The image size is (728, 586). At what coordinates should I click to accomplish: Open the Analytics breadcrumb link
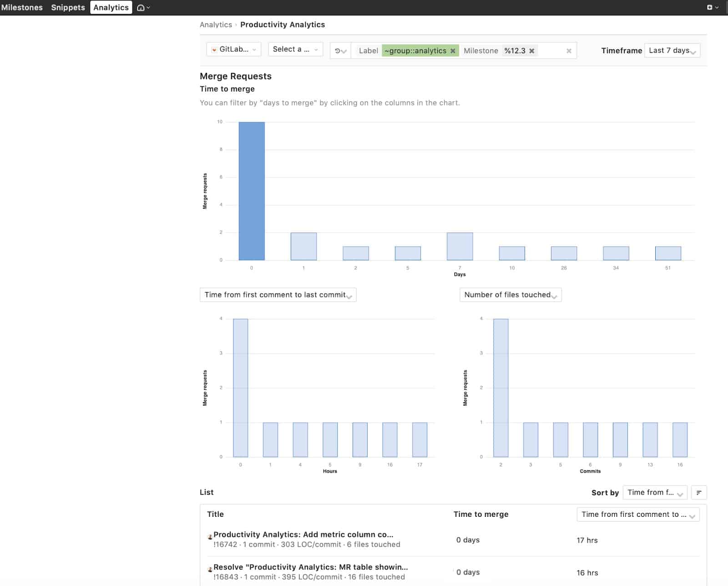(x=216, y=25)
